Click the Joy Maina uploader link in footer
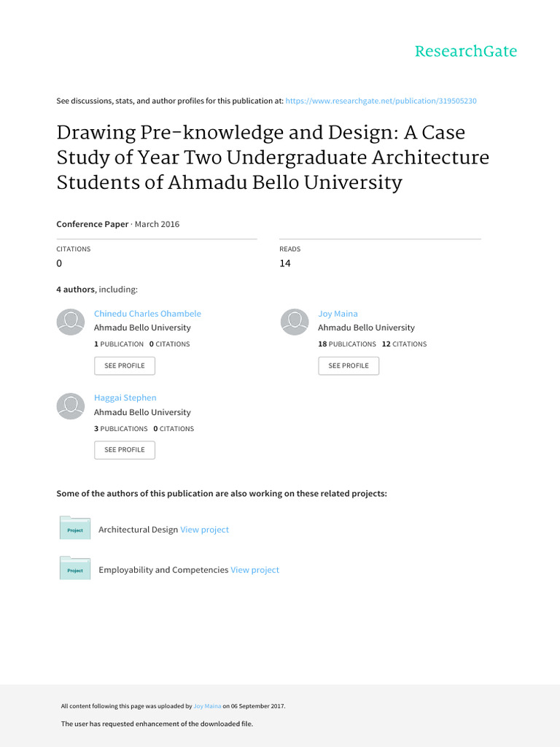The width and height of the screenshot is (560, 747). click(x=207, y=706)
